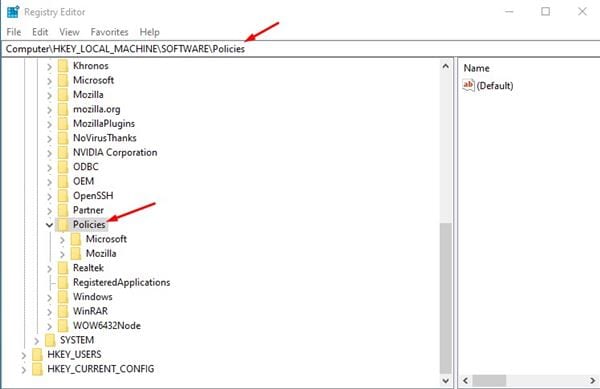This screenshot has height=389, width=600.
Task: Expand the HKEY_CURRENT_CONFIG hive
Action: click(24, 369)
